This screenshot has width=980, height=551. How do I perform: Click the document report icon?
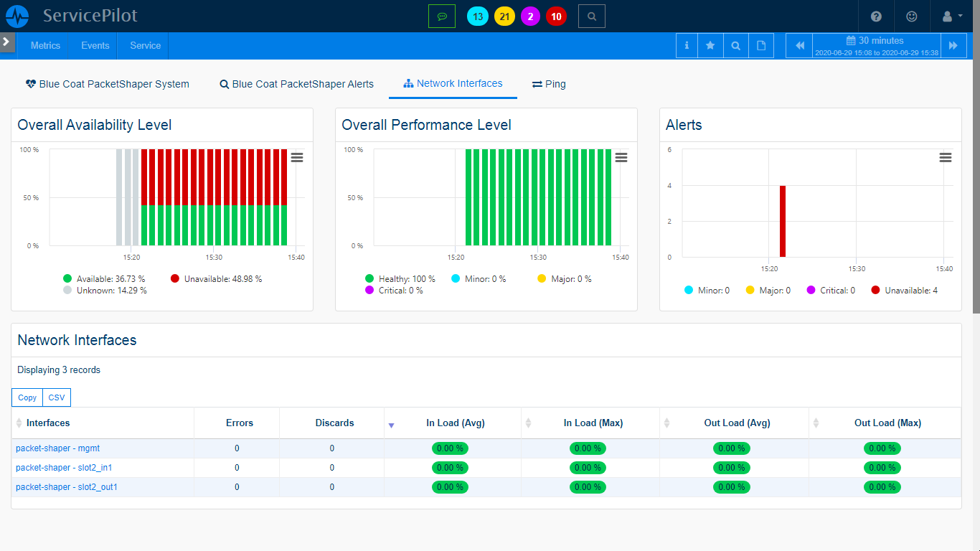point(761,46)
